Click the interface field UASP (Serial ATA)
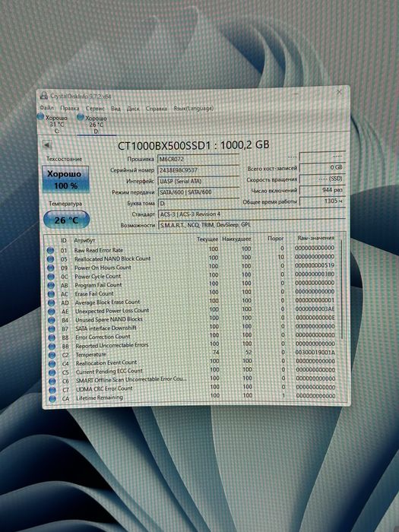 [x=198, y=181]
